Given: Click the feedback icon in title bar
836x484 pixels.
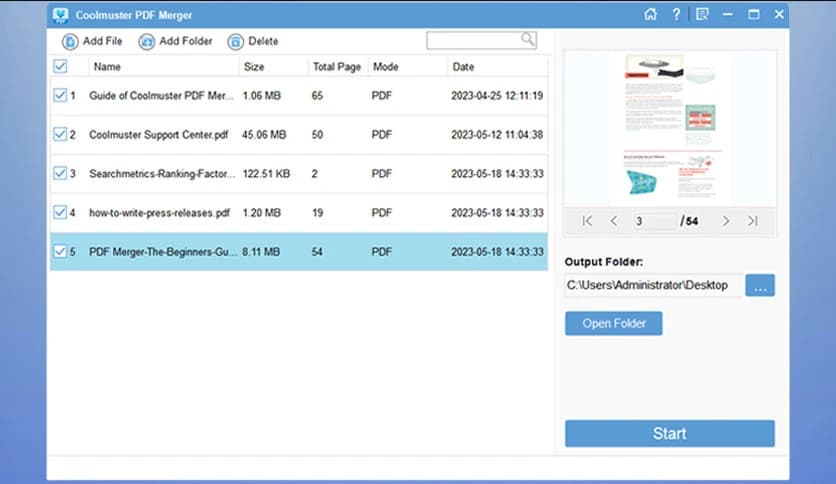Looking at the screenshot, I should (702, 14).
